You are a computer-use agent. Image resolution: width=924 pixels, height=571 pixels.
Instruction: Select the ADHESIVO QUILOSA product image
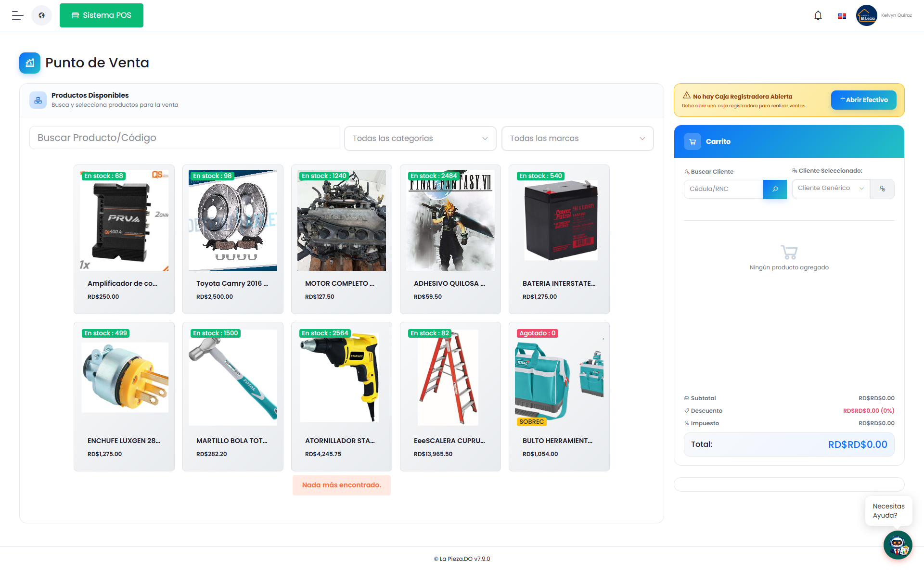pyautogui.click(x=450, y=220)
